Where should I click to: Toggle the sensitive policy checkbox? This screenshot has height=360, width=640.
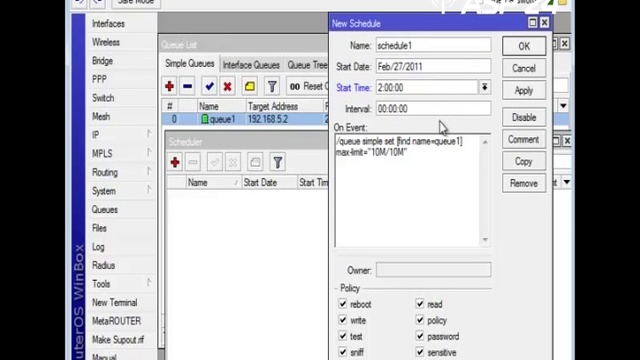coord(420,352)
